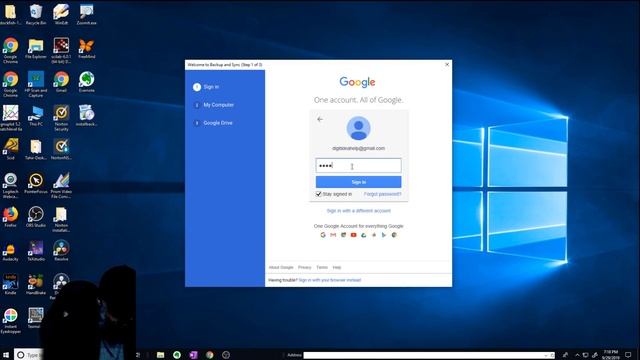
Task: Open the taskbar clock and date
Action: pos(611,355)
